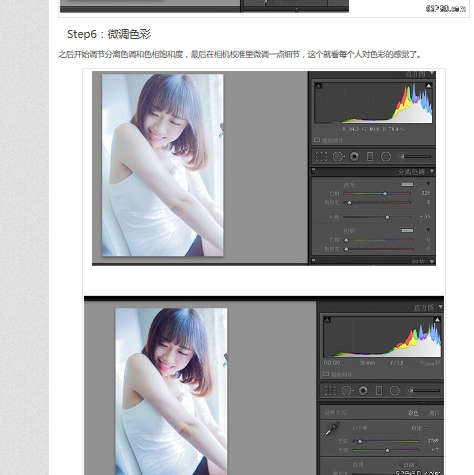Select spot removal tool in lower screenshot

click(x=347, y=390)
